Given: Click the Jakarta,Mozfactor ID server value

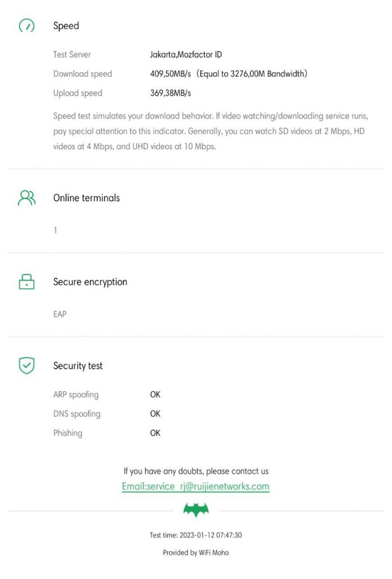Looking at the screenshot, I should click(186, 55).
